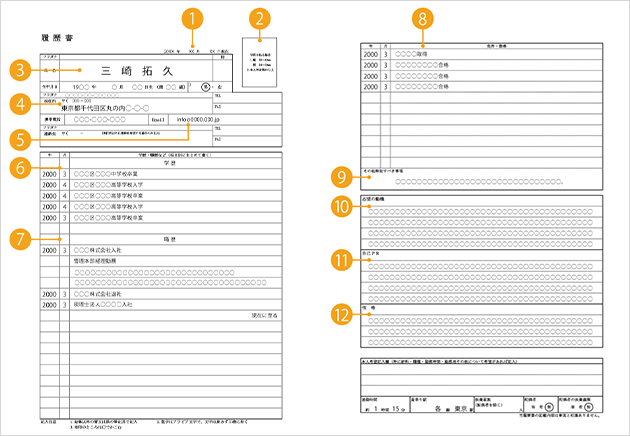Click orange marker number 11

[340, 259]
